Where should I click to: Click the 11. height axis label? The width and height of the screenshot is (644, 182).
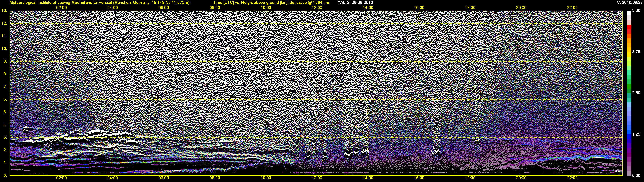coord(4,36)
